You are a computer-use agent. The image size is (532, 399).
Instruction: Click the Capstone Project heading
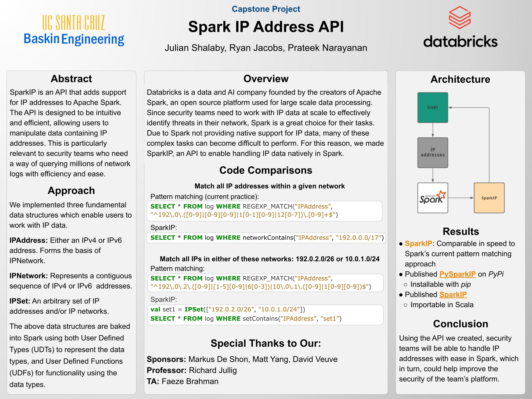pyautogui.click(x=266, y=9)
